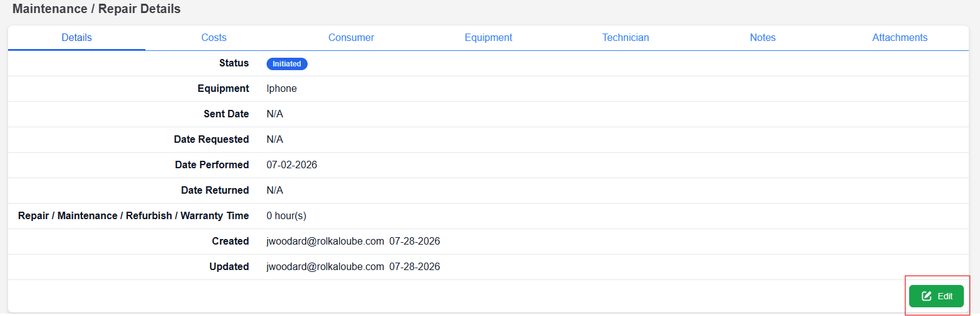Click the Date Returned label
The image size is (980, 316).
point(215,190)
